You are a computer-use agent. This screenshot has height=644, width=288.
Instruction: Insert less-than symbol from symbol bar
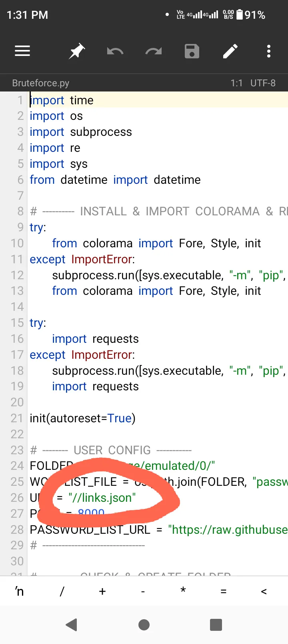tap(264, 591)
